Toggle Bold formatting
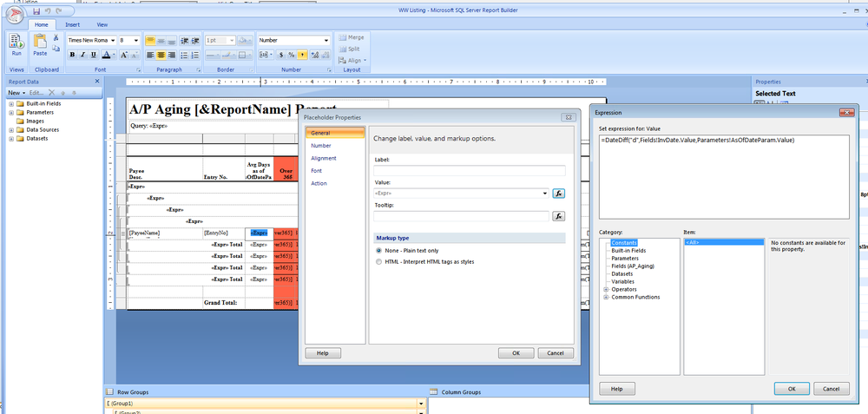 (x=73, y=55)
